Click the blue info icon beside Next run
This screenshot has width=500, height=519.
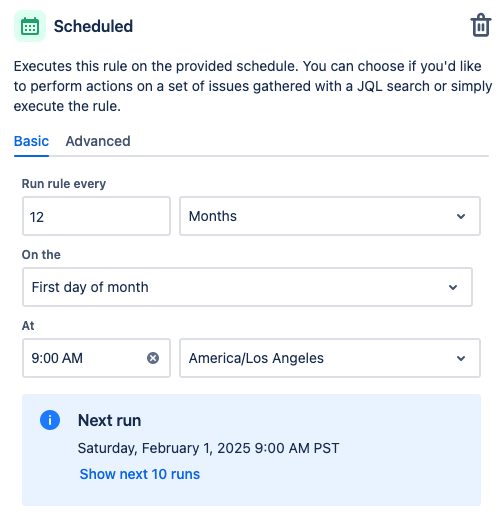[x=50, y=420]
